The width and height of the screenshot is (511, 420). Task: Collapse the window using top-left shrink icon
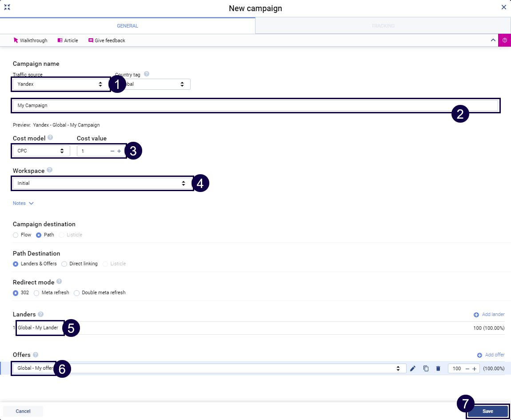(x=7, y=8)
